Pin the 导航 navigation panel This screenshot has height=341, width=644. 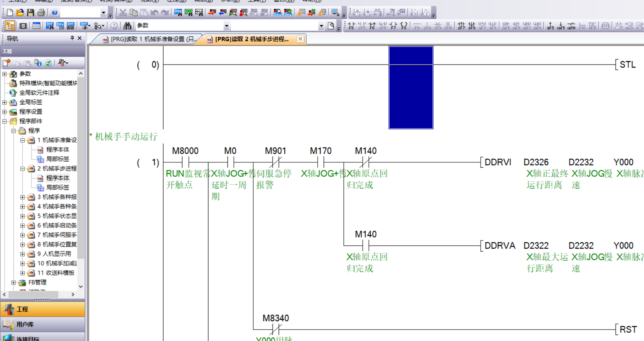coord(72,38)
